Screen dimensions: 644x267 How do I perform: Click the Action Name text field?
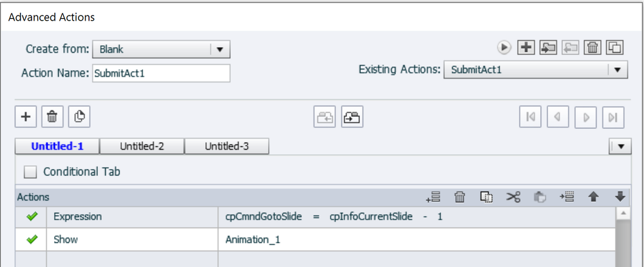pos(161,74)
